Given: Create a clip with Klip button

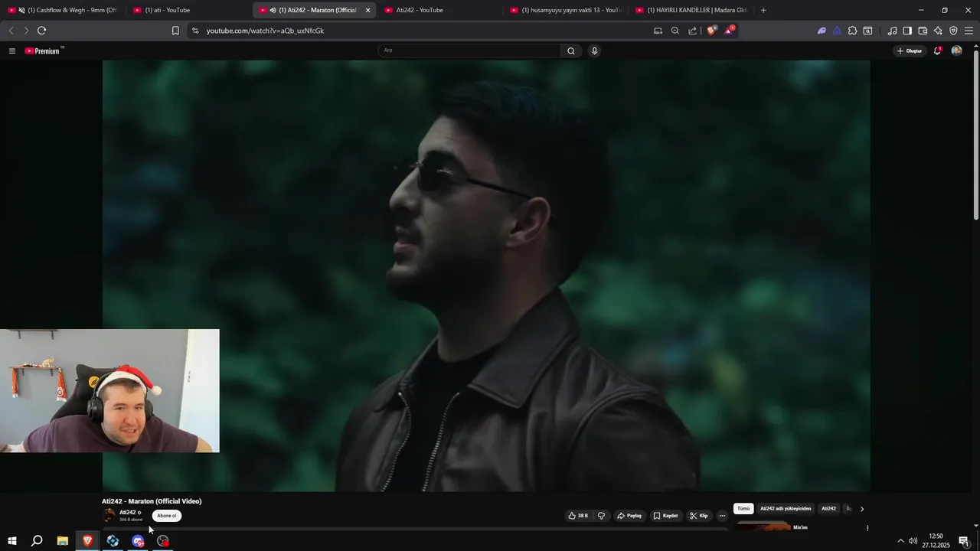Looking at the screenshot, I should pos(699,516).
